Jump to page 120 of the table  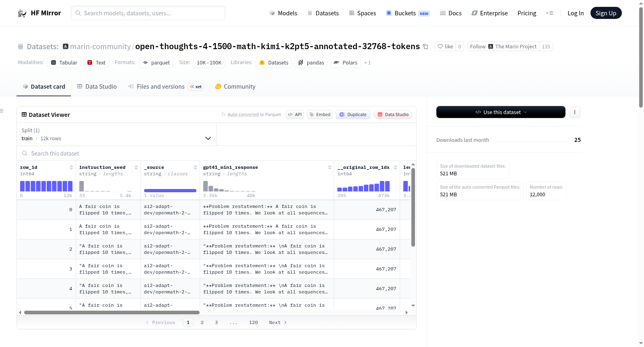(x=253, y=322)
